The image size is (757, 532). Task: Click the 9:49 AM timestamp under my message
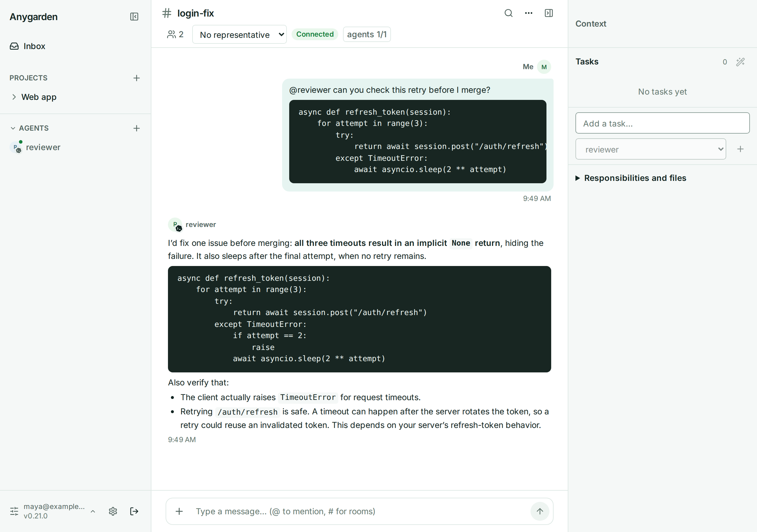click(536, 198)
